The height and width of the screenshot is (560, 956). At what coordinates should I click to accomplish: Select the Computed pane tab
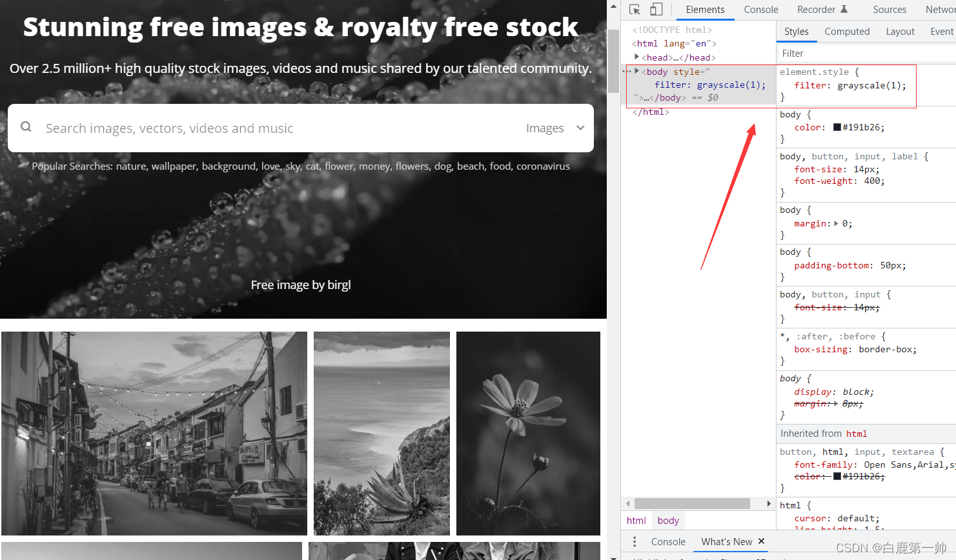[847, 32]
